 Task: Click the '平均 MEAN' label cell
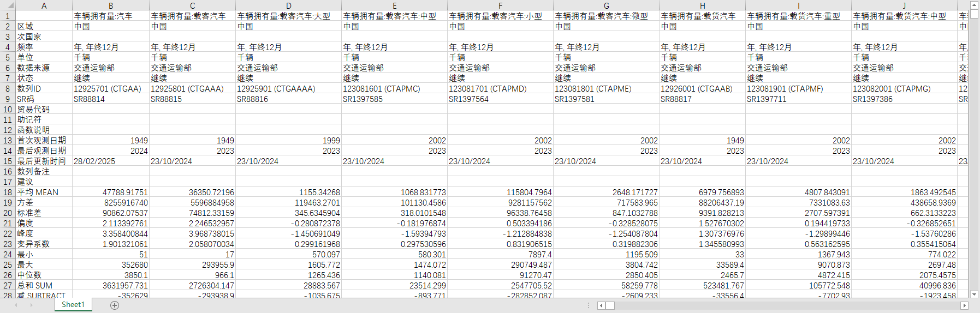click(44, 192)
